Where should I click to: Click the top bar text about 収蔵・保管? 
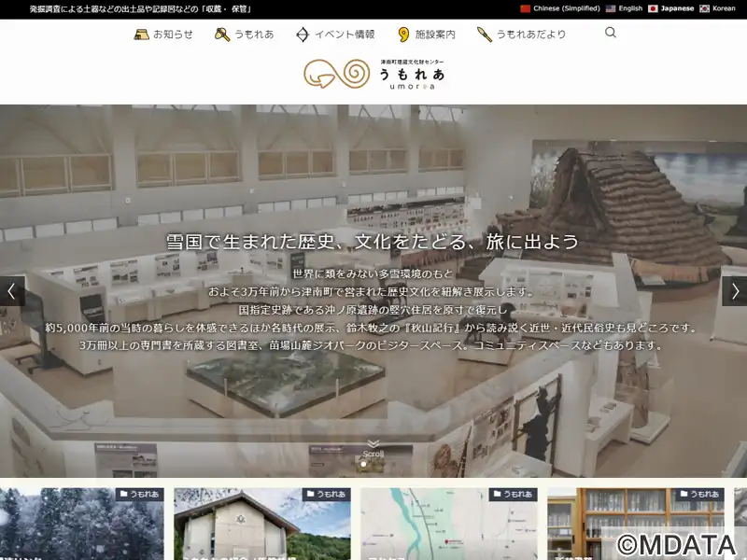click(141, 9)
